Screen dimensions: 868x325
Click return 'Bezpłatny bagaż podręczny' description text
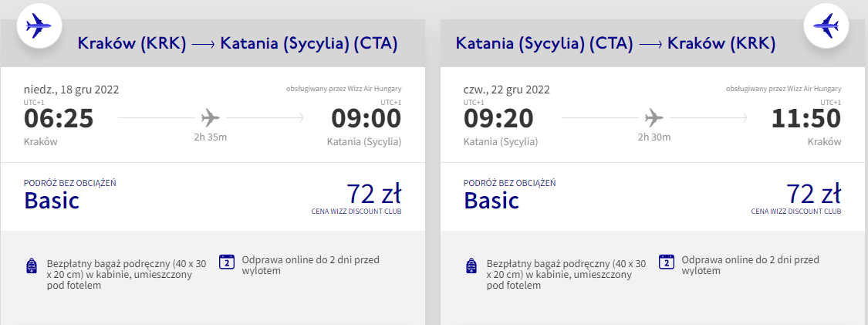(x=566, y=275)
